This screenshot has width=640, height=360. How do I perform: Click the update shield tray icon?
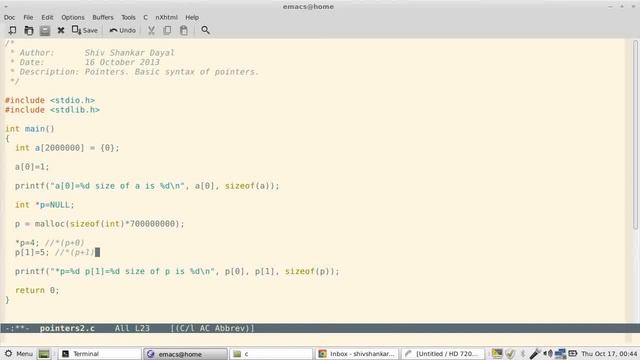510,353
